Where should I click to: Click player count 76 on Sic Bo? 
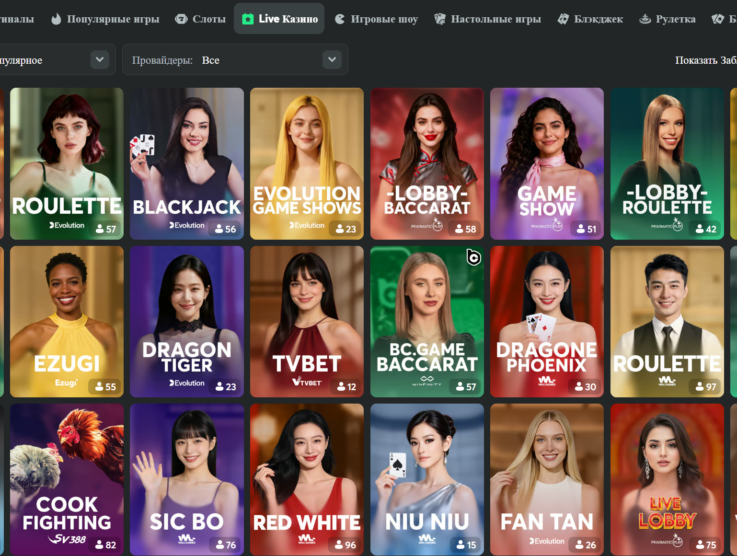(226, 545)
